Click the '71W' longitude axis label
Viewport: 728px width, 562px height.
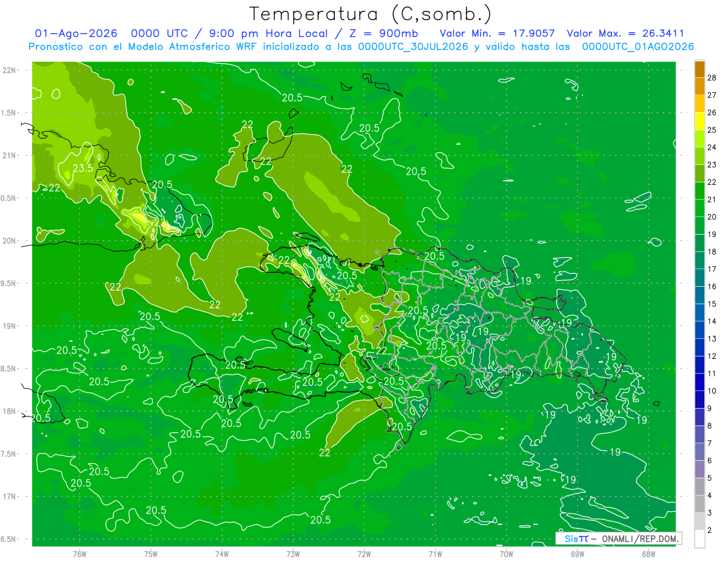pyautogui.click(x=435, y=554)
